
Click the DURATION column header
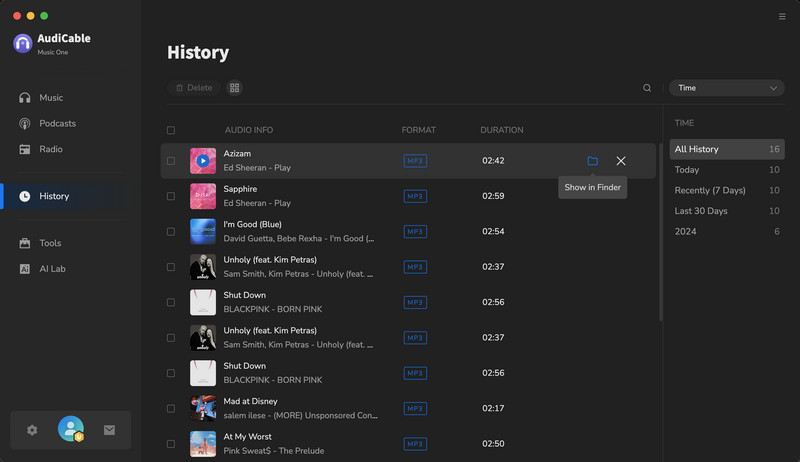pos(502,130)
